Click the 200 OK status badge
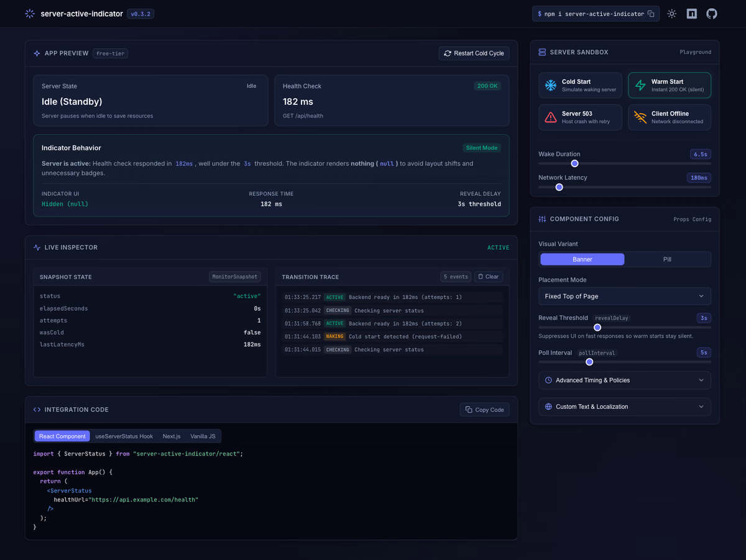 tap(487, 86)
